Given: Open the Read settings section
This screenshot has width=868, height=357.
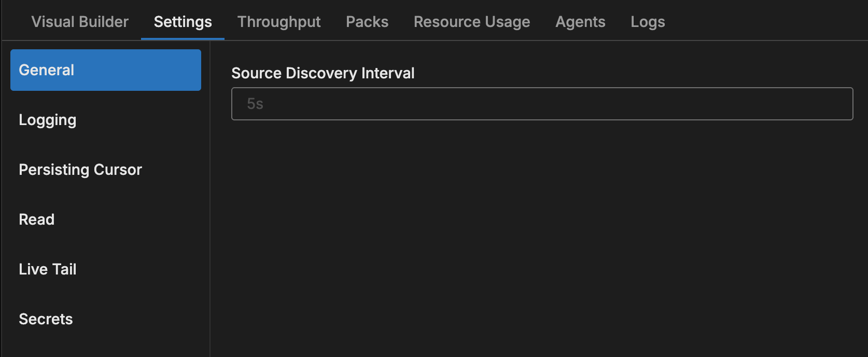Looking at the screenshot, I should [37, 219].
